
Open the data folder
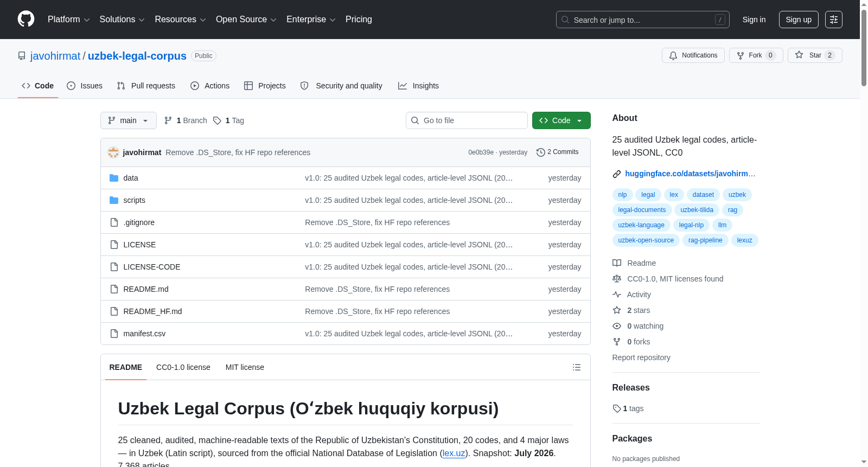tap(131, 178)
